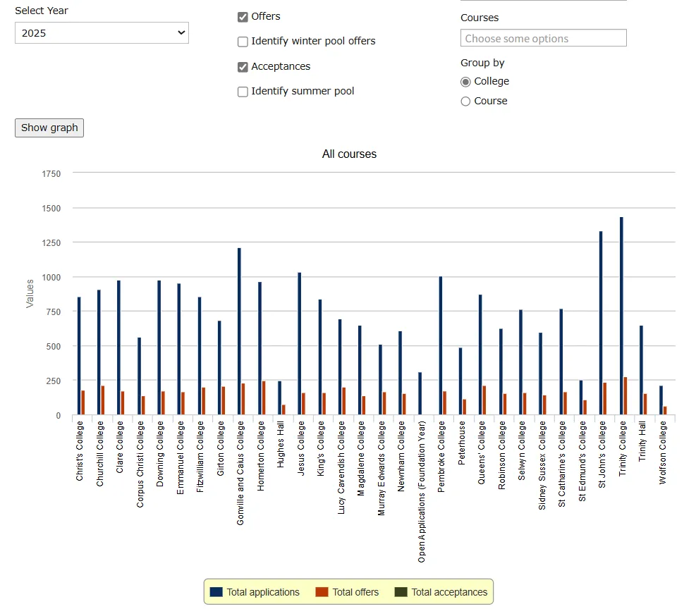Image resolution: width=696 pixels, height=616 pixels.
Task: Select the Course group-by radio button
Action: 465,101
